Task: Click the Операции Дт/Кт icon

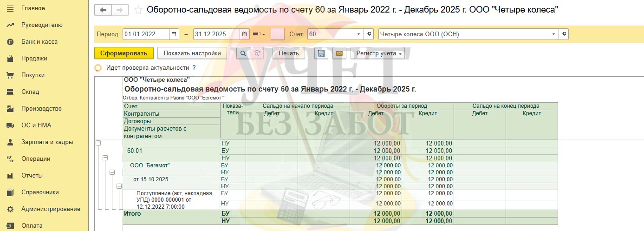Action: (x=10, y=158)
